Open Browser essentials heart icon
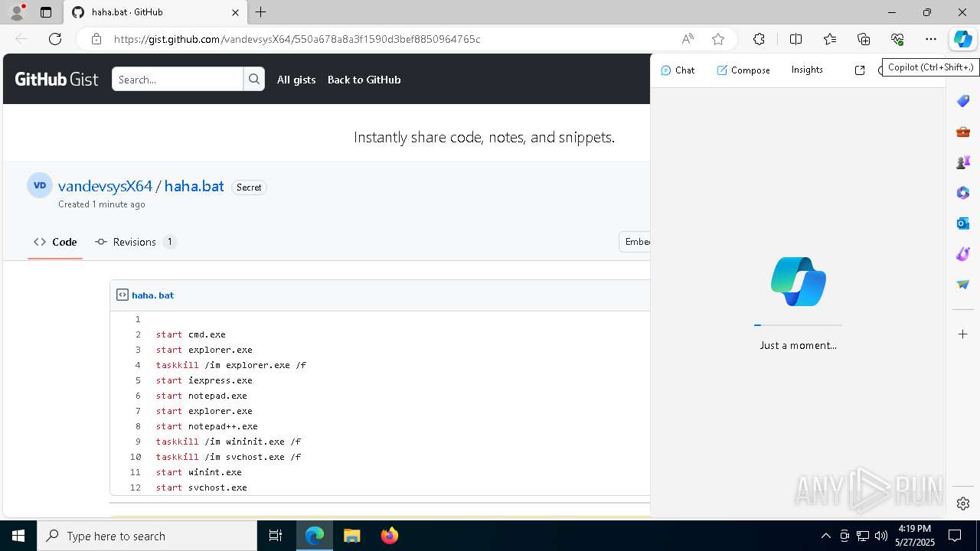Image resolution: width=980 pixels, height=551 pixels. click(x=897, y=39)
